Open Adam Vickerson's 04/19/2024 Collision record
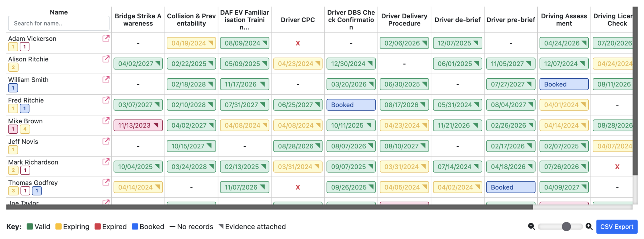 point(191,43)
